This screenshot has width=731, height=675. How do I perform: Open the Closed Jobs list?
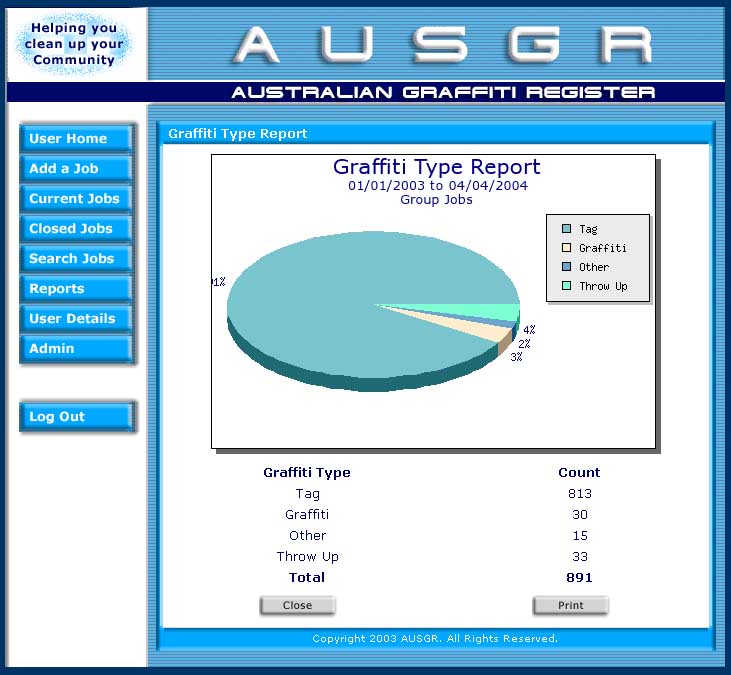point(76,229)
